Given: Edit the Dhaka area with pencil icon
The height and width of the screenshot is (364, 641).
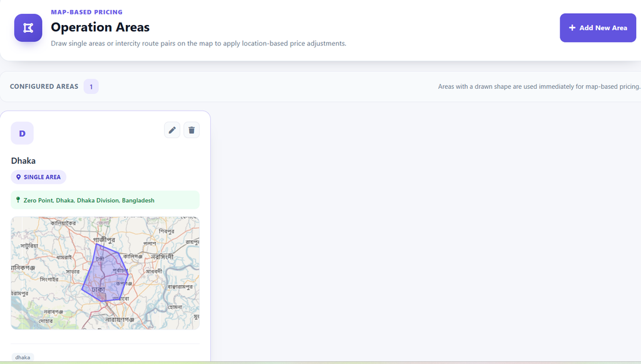Looking at the screenshot, I should pos(172,130).
